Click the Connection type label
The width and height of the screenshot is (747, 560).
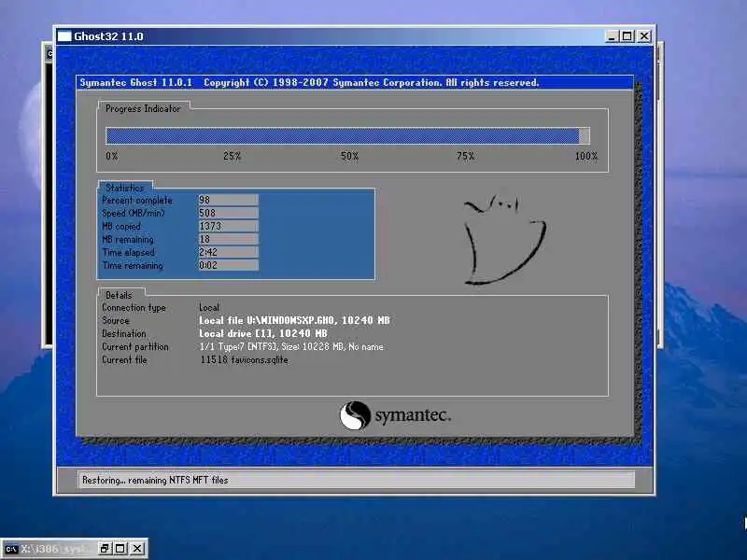pos(134,308)
